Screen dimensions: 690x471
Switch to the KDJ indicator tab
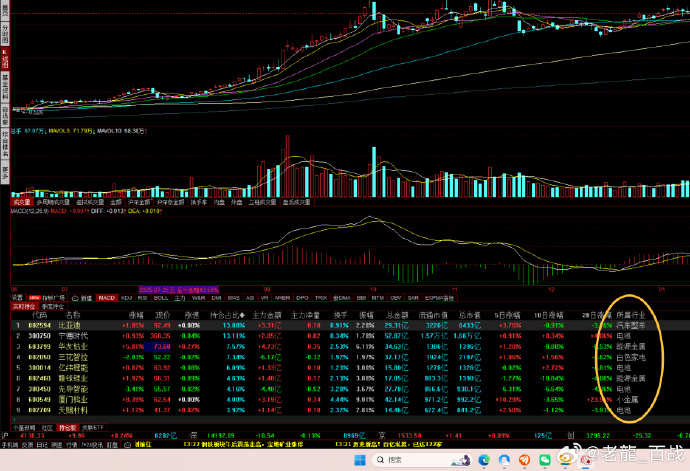(126, 298)
